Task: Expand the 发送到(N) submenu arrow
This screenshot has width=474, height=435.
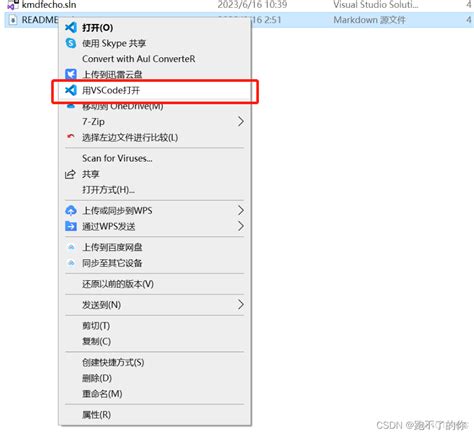Action: point(241,304)
